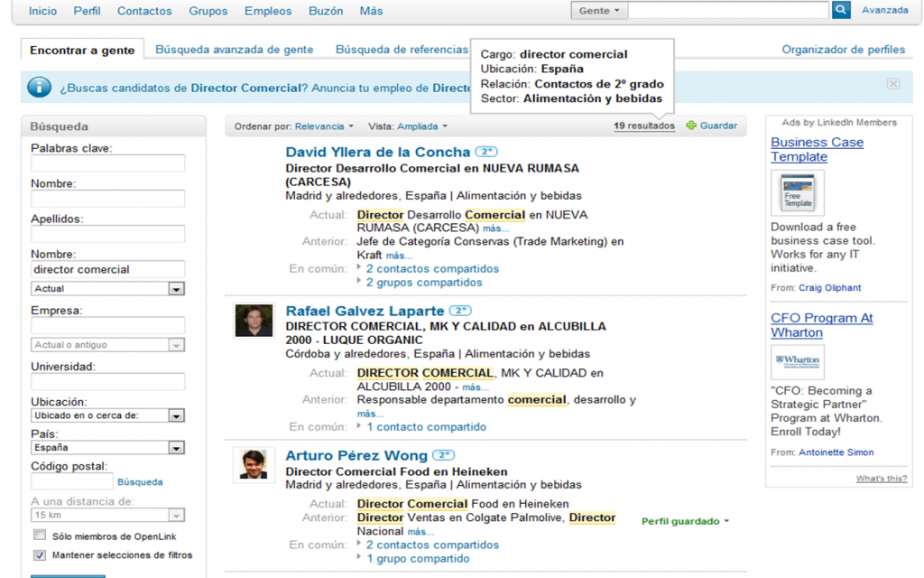
Task: Open the Actual o antiguo company dropdown
Action: tap(108, 344)
